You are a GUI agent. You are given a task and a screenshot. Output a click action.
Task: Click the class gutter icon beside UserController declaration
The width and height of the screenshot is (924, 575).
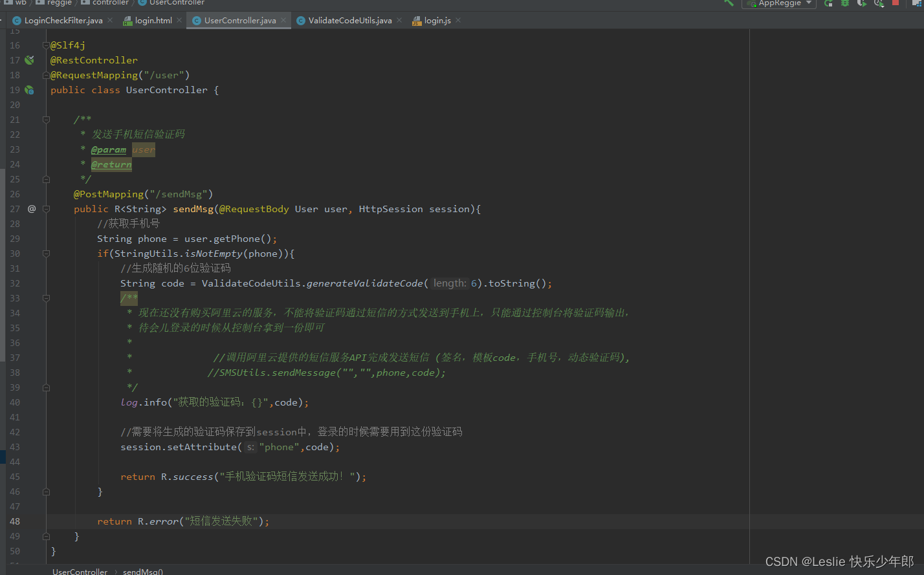pos(29,90)
